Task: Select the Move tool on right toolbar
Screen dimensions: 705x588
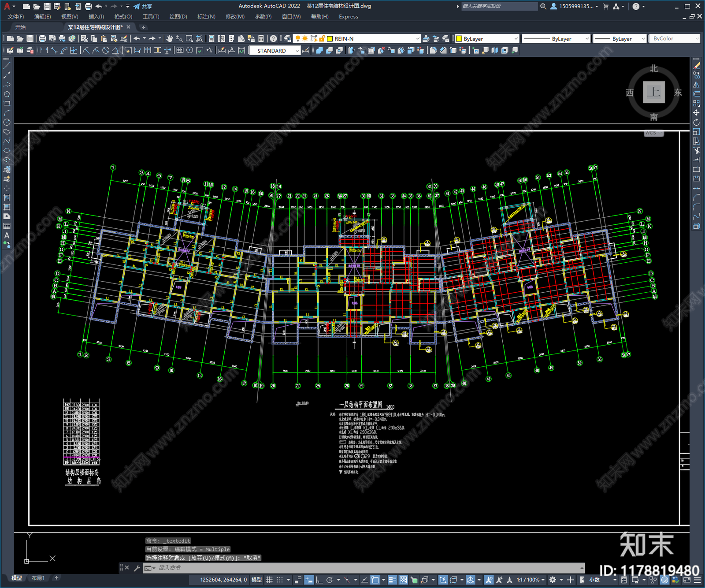Action: [696, 113]
